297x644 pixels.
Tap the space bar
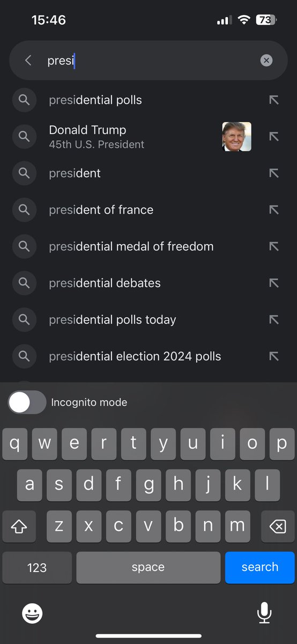coord(148,567)
